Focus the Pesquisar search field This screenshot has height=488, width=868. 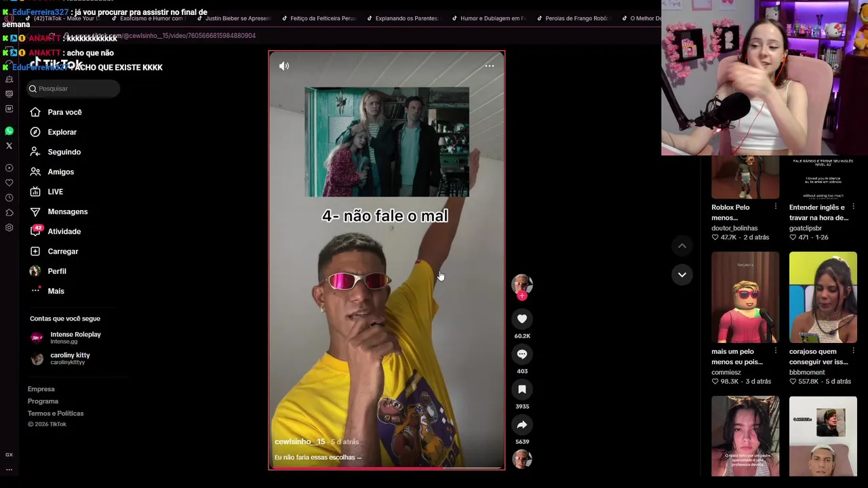click(x=73, y=89)
